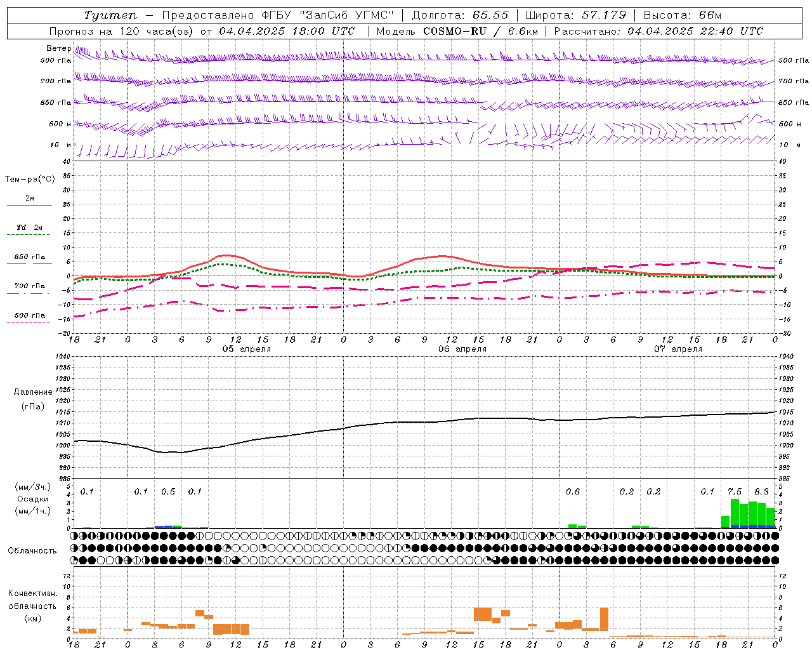Click the "(мм/1ч.)" hourly precipitation unit label

(x=33, y=510)
